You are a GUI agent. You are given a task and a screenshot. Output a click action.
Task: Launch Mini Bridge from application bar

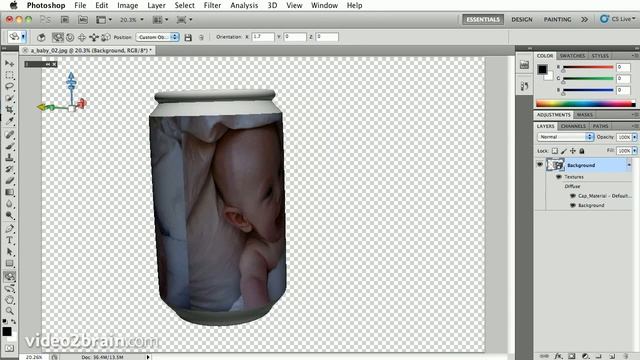click(x=82, y=19)
